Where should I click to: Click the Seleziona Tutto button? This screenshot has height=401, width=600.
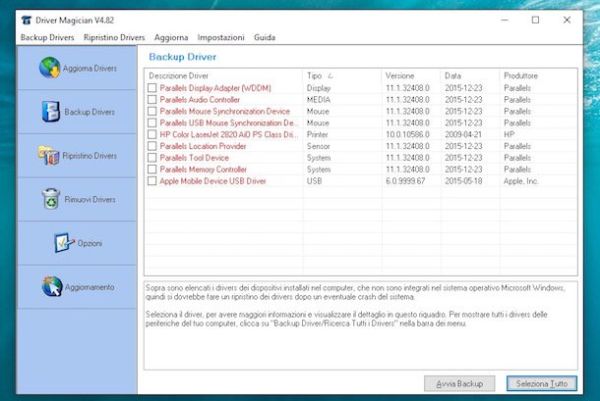coord(542,383)
